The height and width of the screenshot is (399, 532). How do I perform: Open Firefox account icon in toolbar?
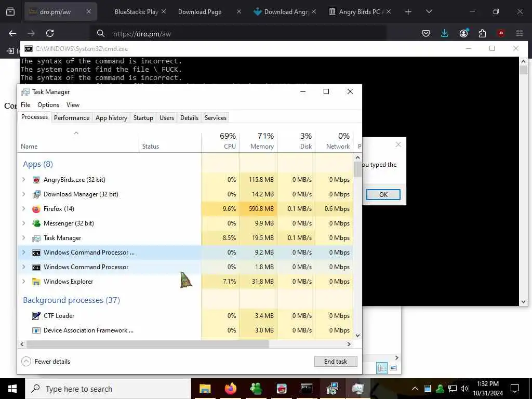tap(463, 33)
